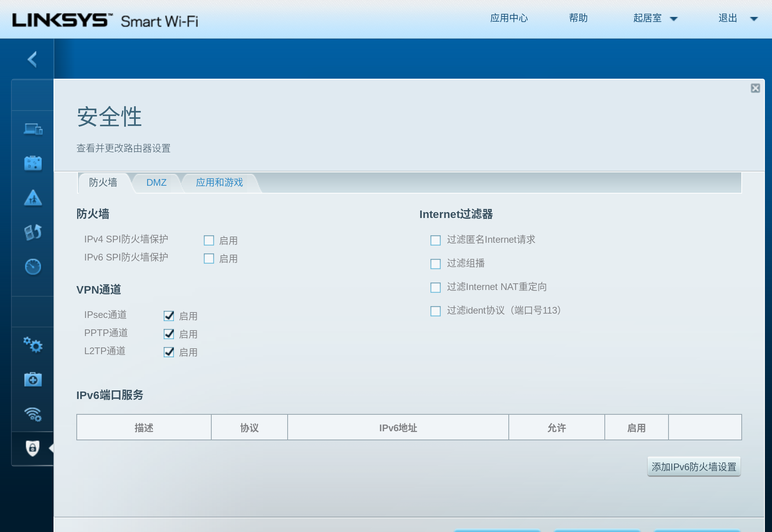Open the Troubleshooting first-aid kit icon
This screenshot has width=772, height=532.
[x=33, y=380]
